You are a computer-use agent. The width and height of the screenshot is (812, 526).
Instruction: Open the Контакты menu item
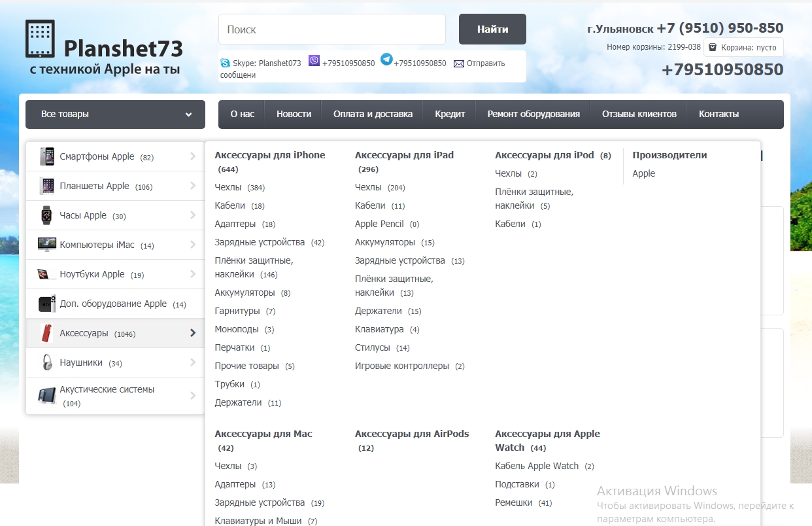point(719,114)
